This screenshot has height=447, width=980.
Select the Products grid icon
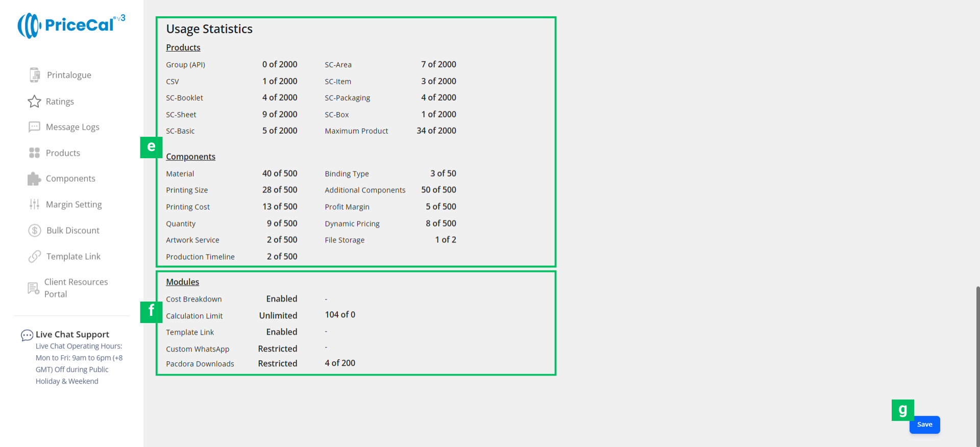(34, 153)
